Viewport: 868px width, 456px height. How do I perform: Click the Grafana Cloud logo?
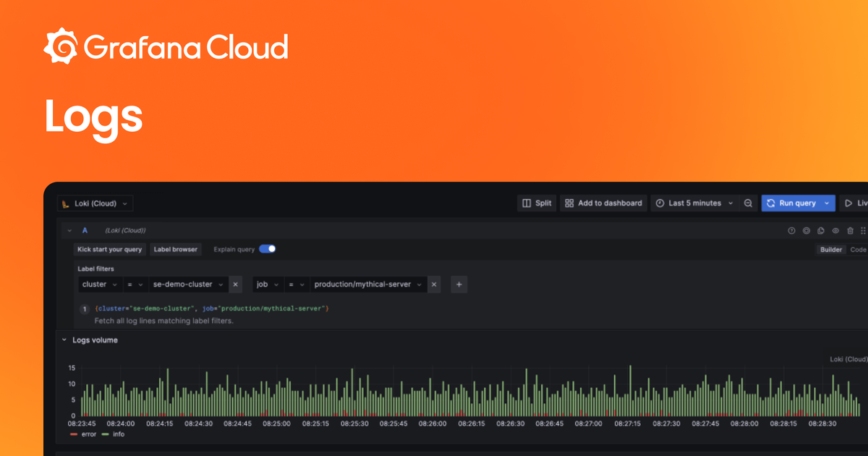tap(166, 47)
